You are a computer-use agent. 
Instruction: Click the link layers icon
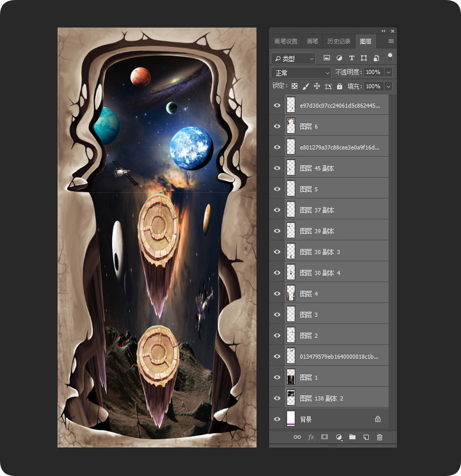(297, 437)
